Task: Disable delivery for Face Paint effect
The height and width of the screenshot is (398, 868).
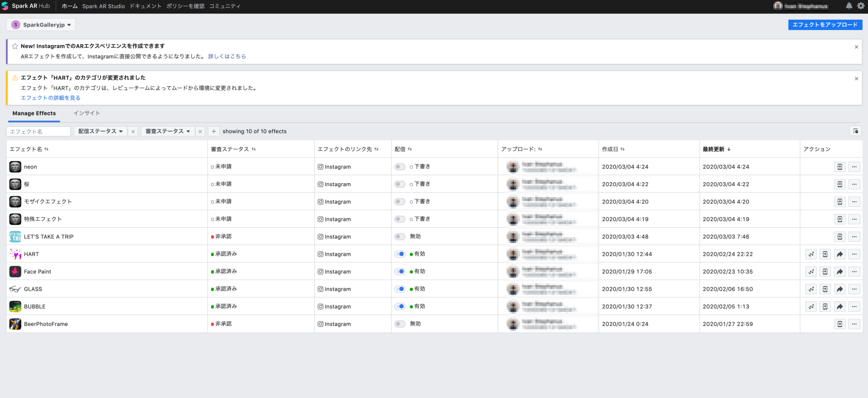Action: point(400,272)
